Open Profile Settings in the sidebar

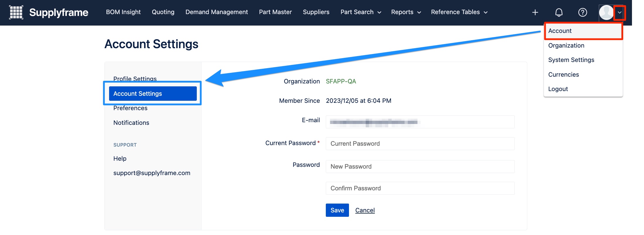click(135, 79)
